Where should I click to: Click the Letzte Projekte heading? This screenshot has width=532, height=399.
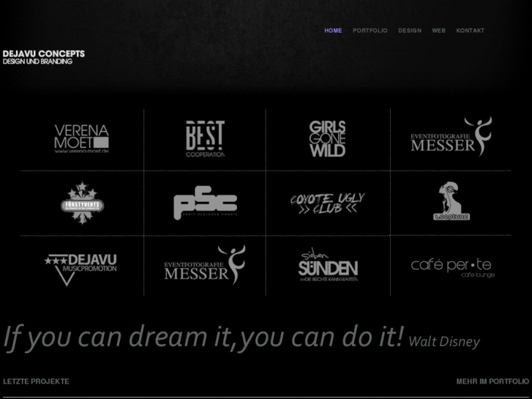(x=36, y=381)
